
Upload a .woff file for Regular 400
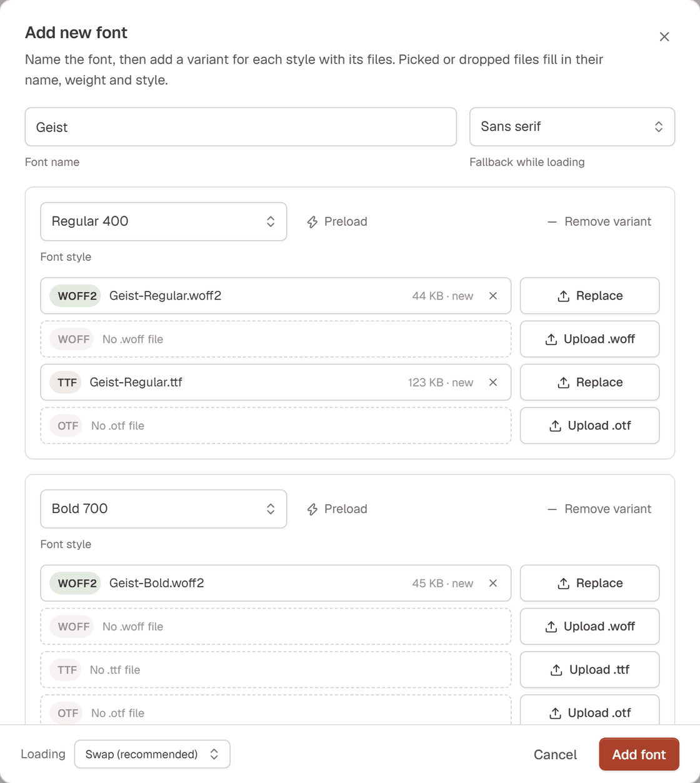(x=589, y=339)
